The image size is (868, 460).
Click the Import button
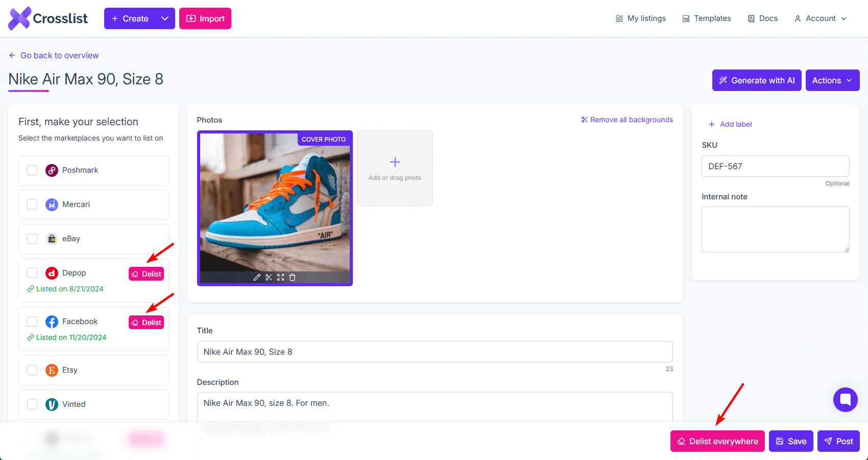point(205,18)
